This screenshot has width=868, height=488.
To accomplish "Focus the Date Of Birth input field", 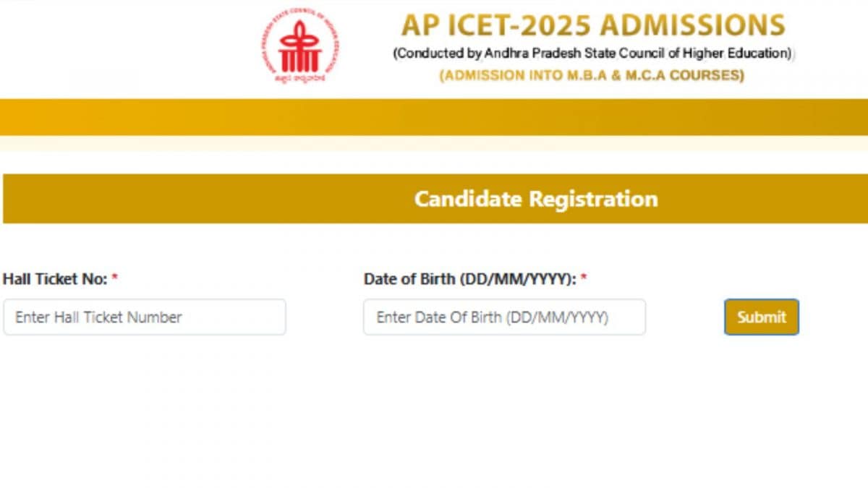I will pos(504,317).
